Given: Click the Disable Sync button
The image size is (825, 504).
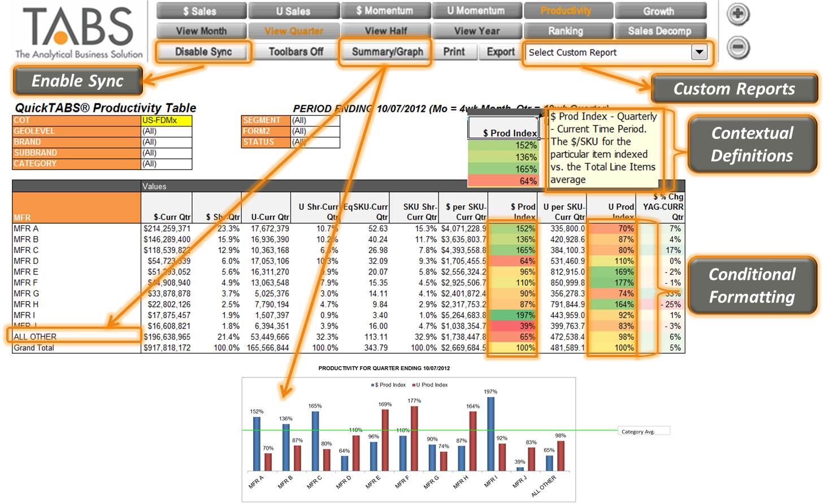Looking at the screenshot, I should pyautogui.click(x=203, y=52).
